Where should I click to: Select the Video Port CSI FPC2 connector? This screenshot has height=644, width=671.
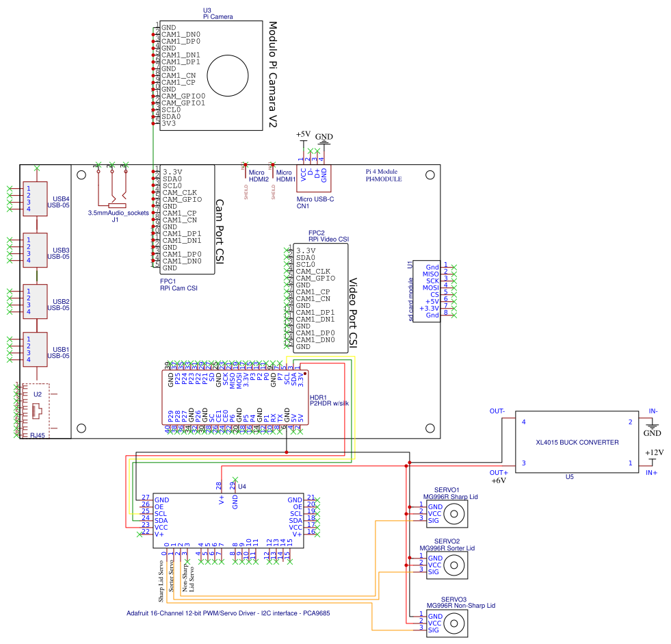[321, 298]
